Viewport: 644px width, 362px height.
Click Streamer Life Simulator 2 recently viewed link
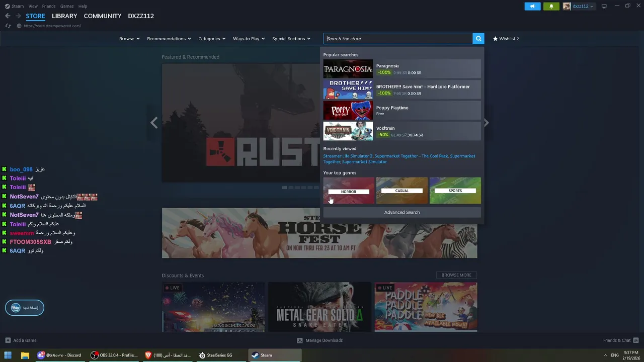pyautogui.click(x=348, y=156)
